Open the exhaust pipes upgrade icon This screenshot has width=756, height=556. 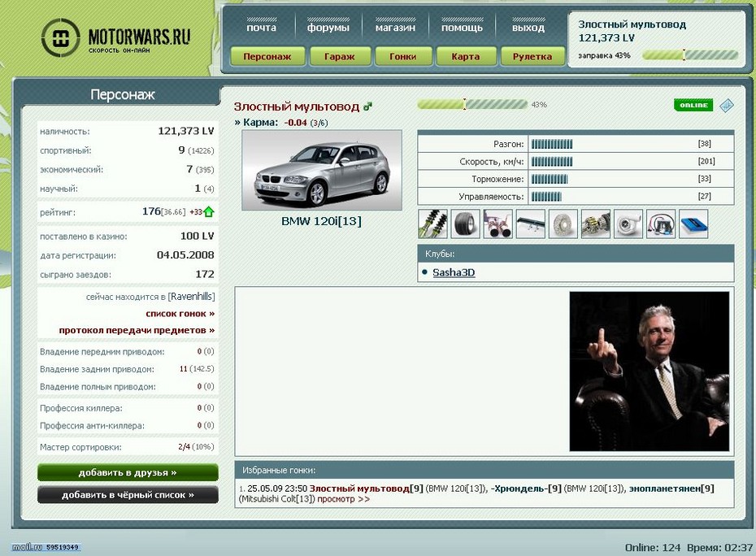tap(497, 224)
